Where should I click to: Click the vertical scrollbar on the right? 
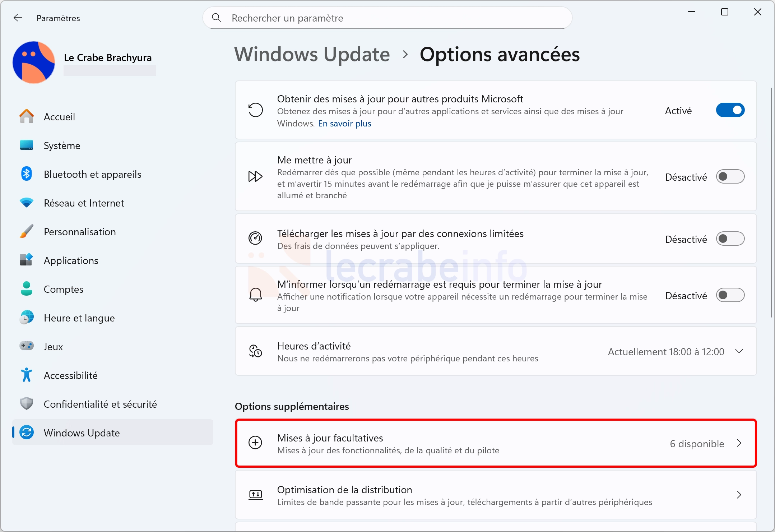tap(771, 201)
